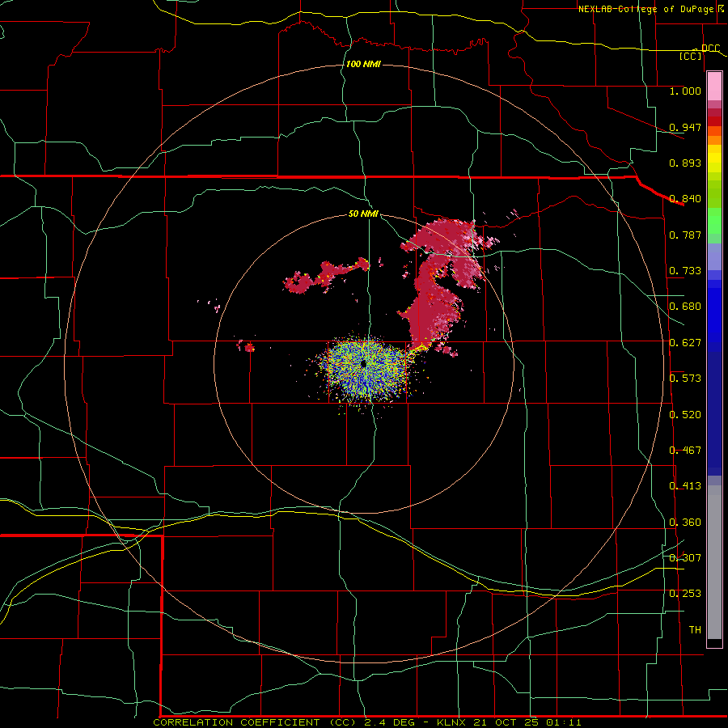
Task: Click the [CC] legend heading
Action: (691, 57)
